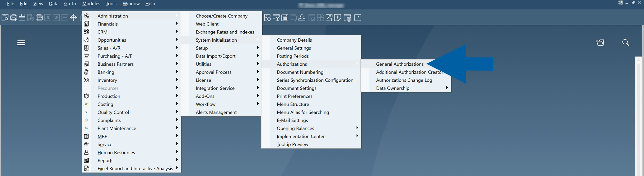644x176 pixels.
Task: Click the Production module icon
Action: click(x=86, y=96)
